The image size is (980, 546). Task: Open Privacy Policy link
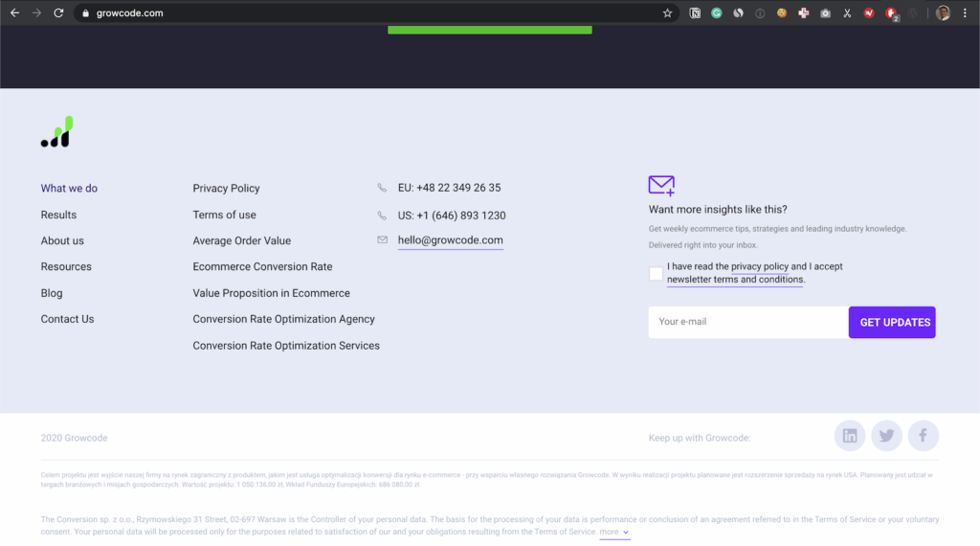point(226,189)
